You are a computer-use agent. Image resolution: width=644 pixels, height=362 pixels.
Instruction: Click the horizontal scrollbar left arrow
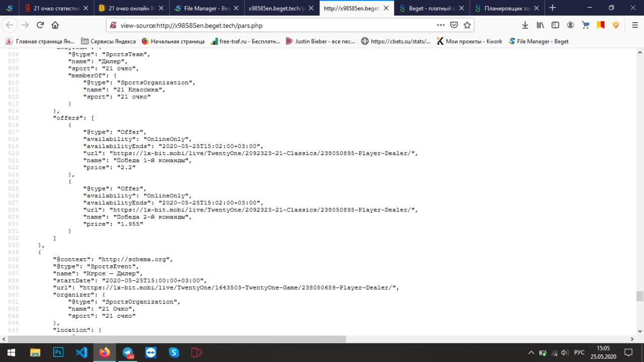coord(4,339)
